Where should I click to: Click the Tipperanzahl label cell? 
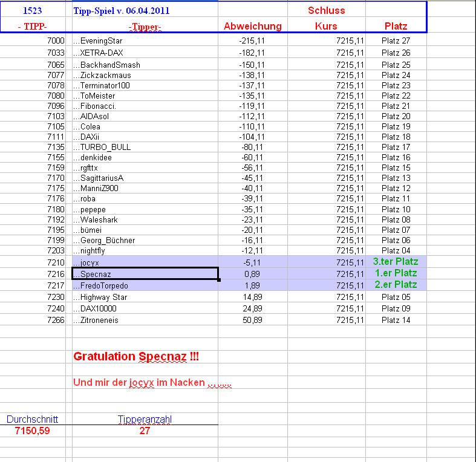(x=145, y=419)
